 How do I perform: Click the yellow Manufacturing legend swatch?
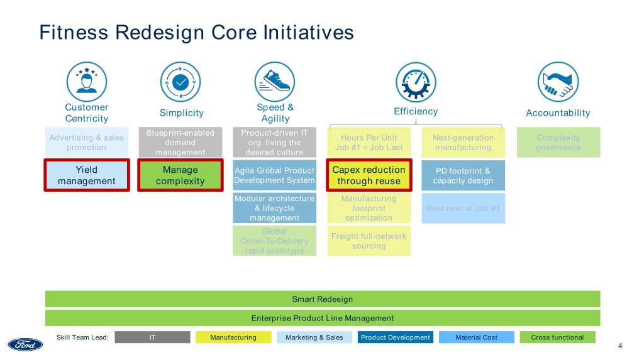(x=233, y=337)
